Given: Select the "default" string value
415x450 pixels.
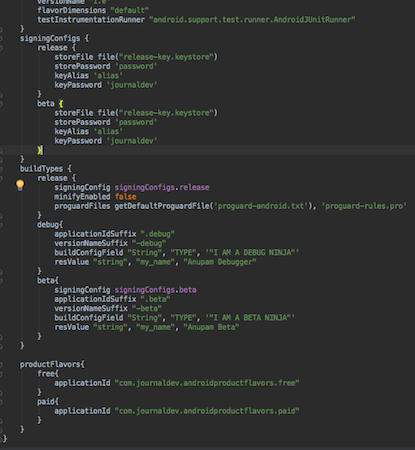Looking at the screenshot, I should coord(130,10).
